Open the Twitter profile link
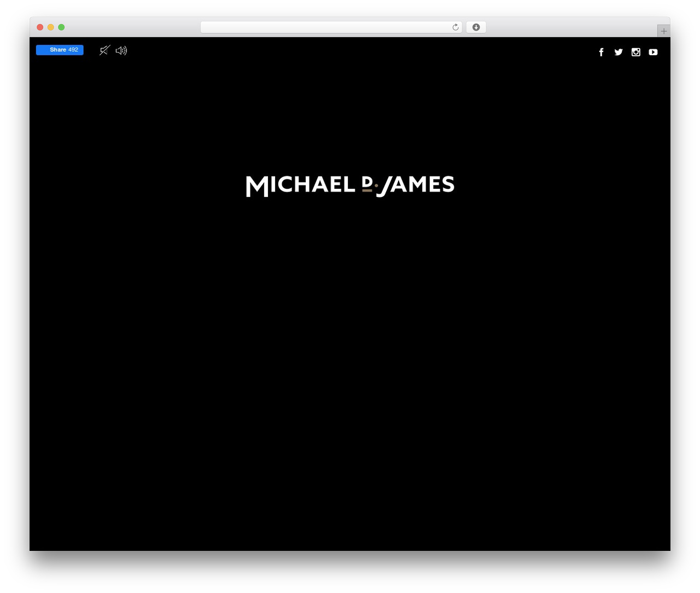Image resolution: width=700 pixels, height=593 pixels. [x=619, y=52]
